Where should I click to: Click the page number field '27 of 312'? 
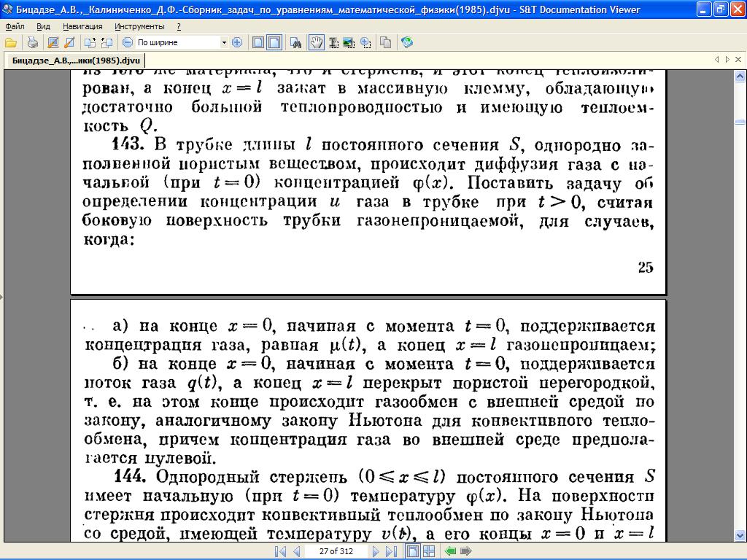336,551
